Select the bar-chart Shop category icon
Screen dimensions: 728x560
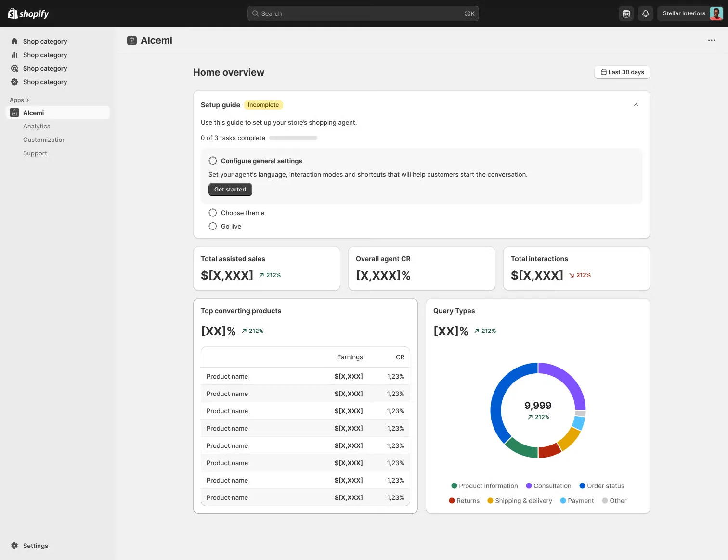pyautogui.click(x=15, y=55)
